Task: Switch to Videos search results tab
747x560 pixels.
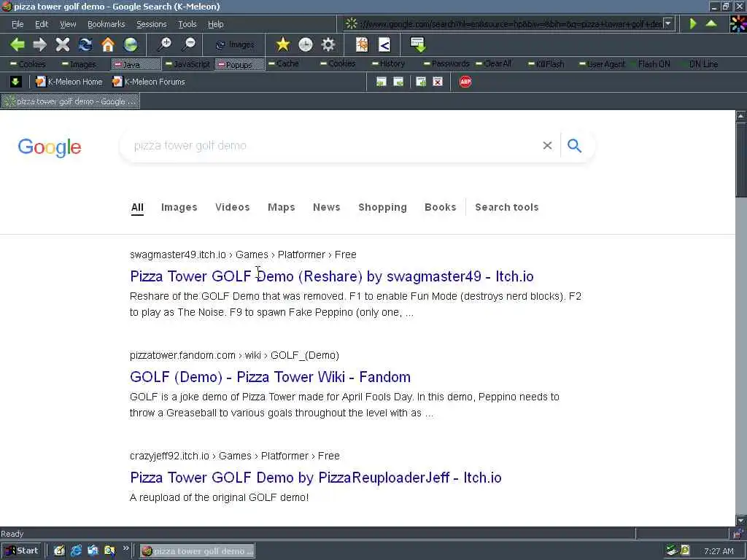Action: pos(233,207)
